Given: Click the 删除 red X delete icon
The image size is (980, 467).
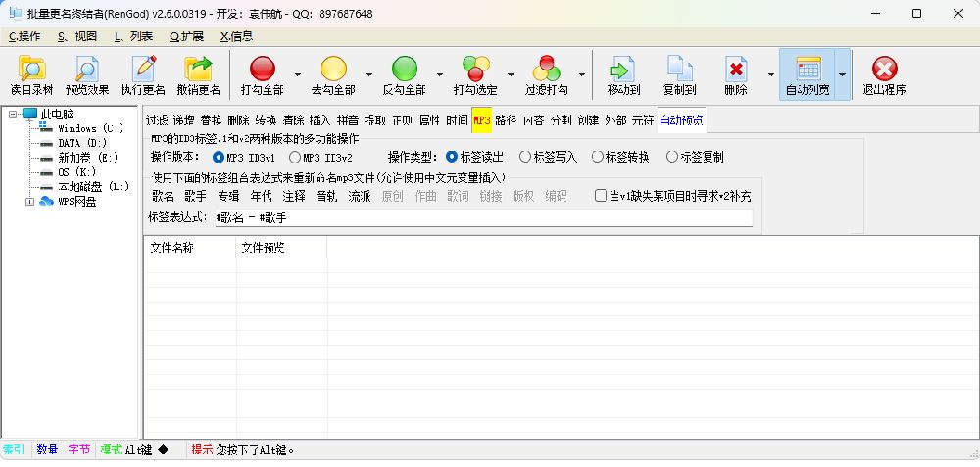Looking at the screenshot, I should (x=736, y=69).
